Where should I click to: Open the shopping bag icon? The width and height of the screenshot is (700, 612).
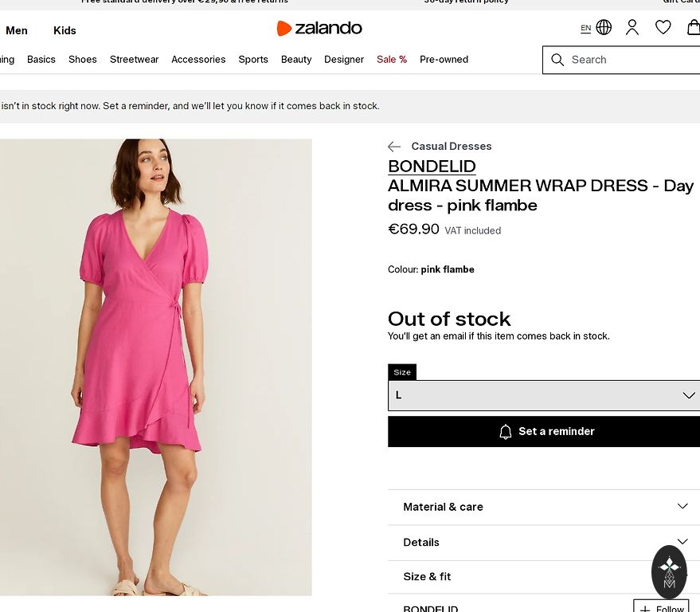pos(693,27)
